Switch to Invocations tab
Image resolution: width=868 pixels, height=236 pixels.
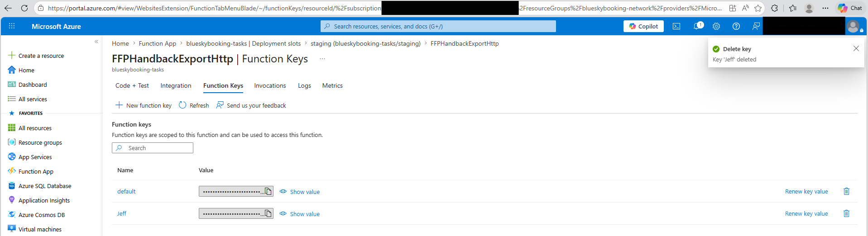pyautogui.click(x=270, y=85)
